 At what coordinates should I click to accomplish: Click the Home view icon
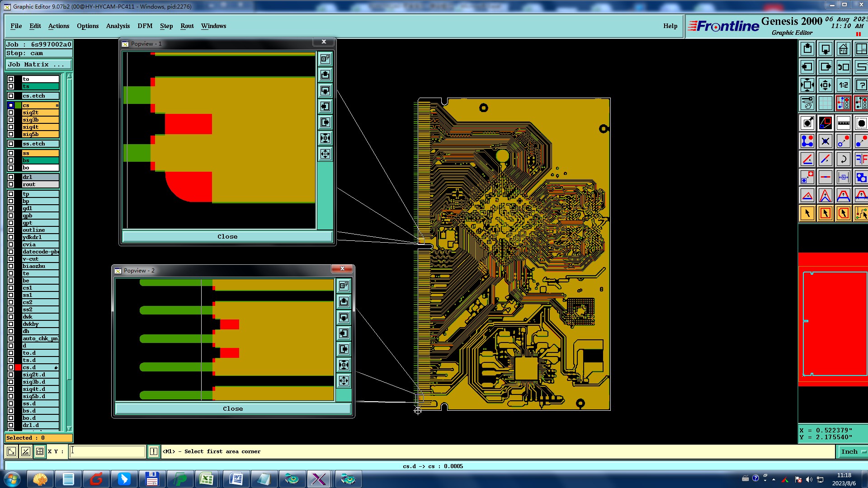[x=843, y=49]
